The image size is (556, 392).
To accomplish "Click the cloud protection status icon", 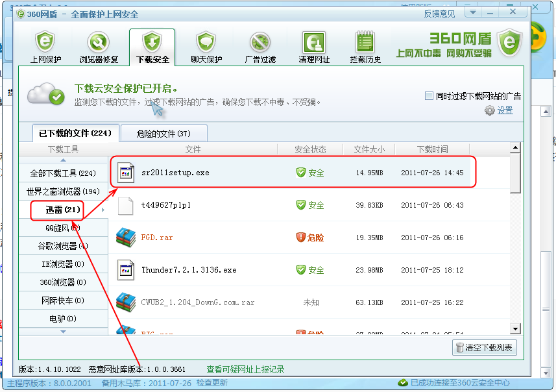I will 46,94.
